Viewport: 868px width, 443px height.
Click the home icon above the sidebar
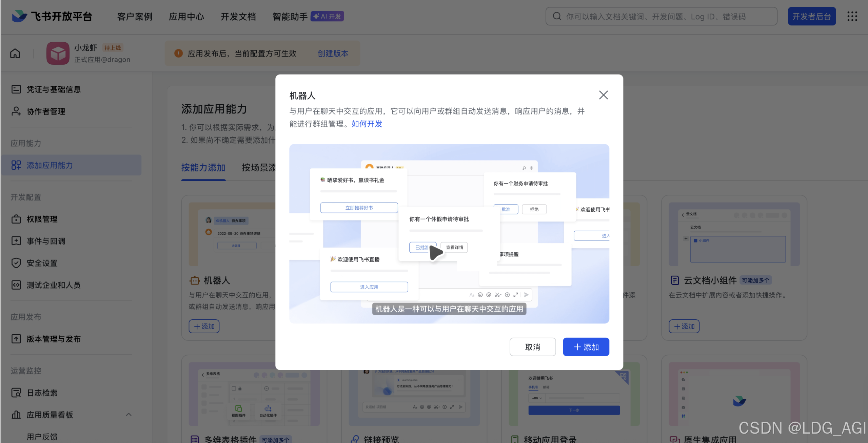pyautogui.click(x=15, y=53)
